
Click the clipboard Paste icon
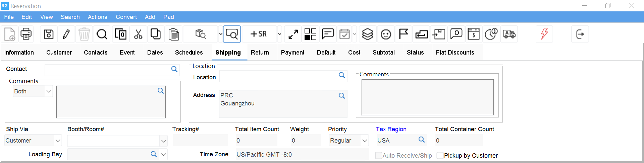click(174, 34)
